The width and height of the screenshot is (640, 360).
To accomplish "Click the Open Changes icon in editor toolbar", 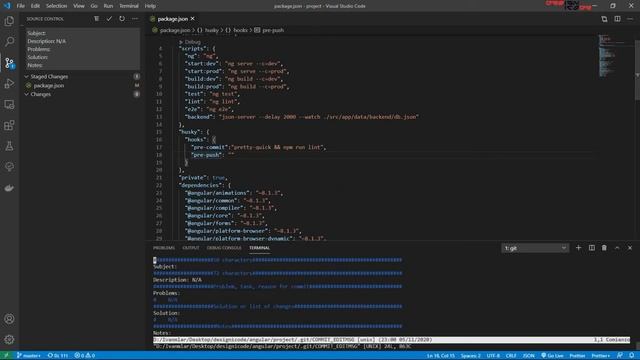I will (604, 19).
